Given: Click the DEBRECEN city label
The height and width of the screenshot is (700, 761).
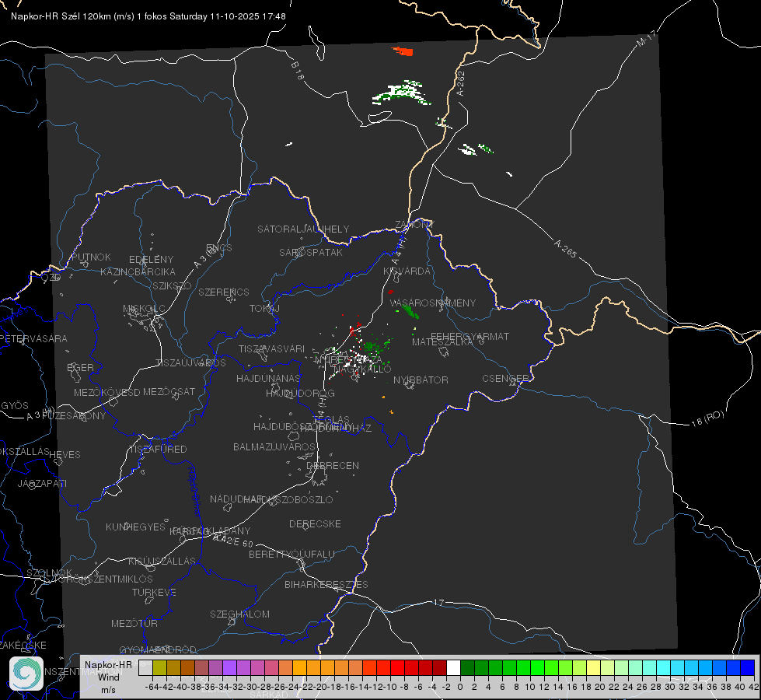Looking at the screenshot, I should point(333,465).
